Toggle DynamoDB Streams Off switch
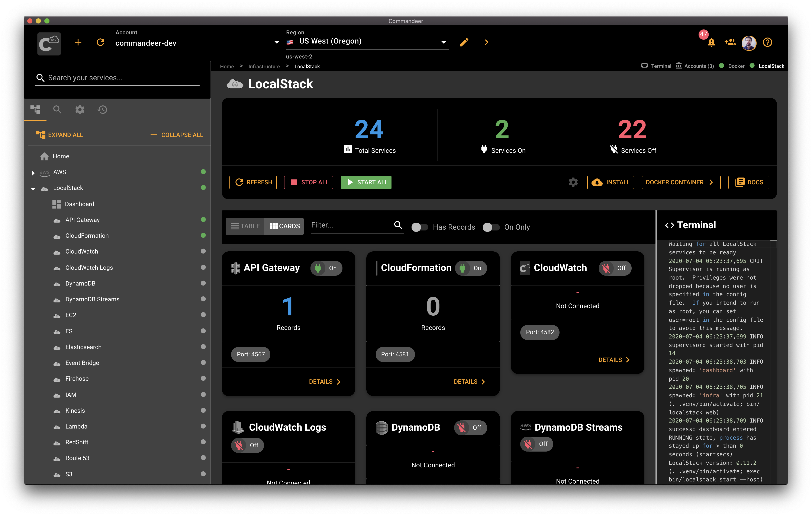The width and height of the screenshot is (812, 516). [x=536, y=444]
